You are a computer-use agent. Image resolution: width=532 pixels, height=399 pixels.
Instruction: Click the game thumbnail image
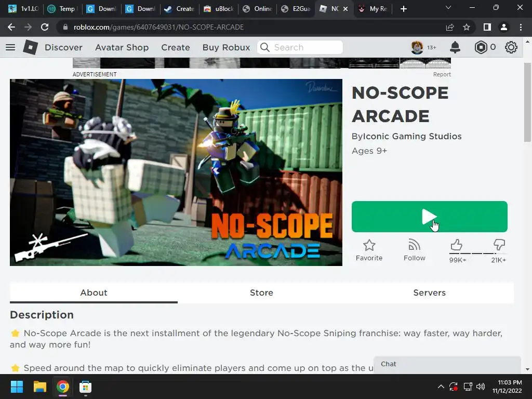pyautogui.click(x=176, y=172)
